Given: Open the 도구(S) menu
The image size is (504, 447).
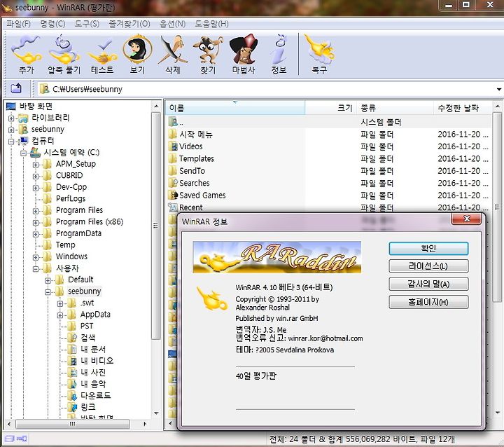Looking at the screenshot, I should click(x=87, y=24).
